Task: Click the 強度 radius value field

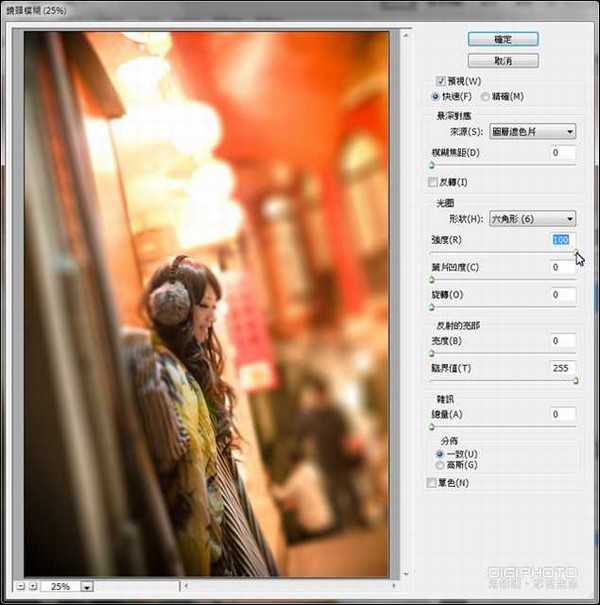Action: tap(561, 241)
